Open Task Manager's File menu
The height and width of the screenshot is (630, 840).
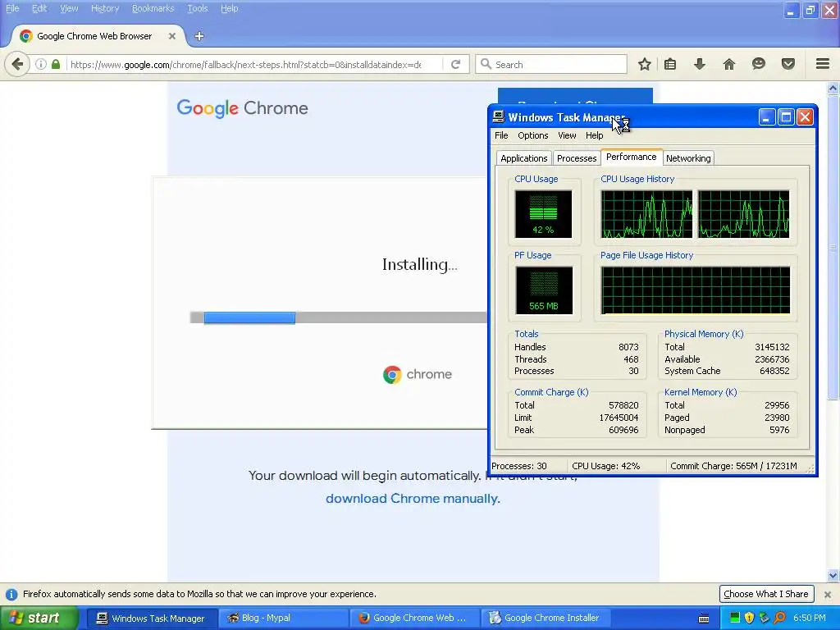point(501,135)
